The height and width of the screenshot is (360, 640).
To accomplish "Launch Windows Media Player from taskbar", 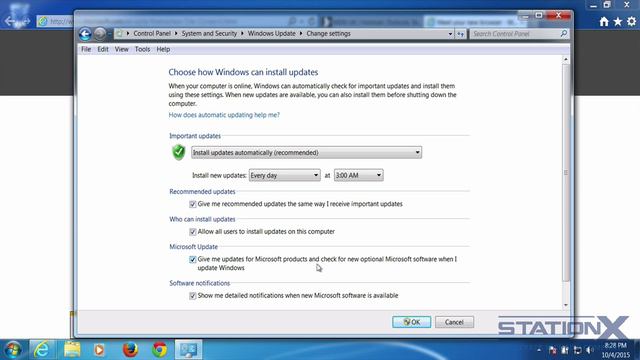I will pos(99,350).
